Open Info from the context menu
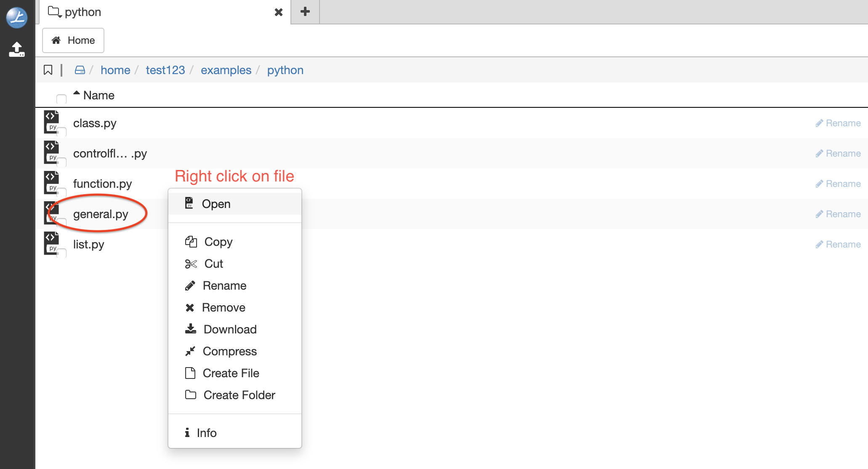The image size is (868, 469). click(x=207, y=433)
